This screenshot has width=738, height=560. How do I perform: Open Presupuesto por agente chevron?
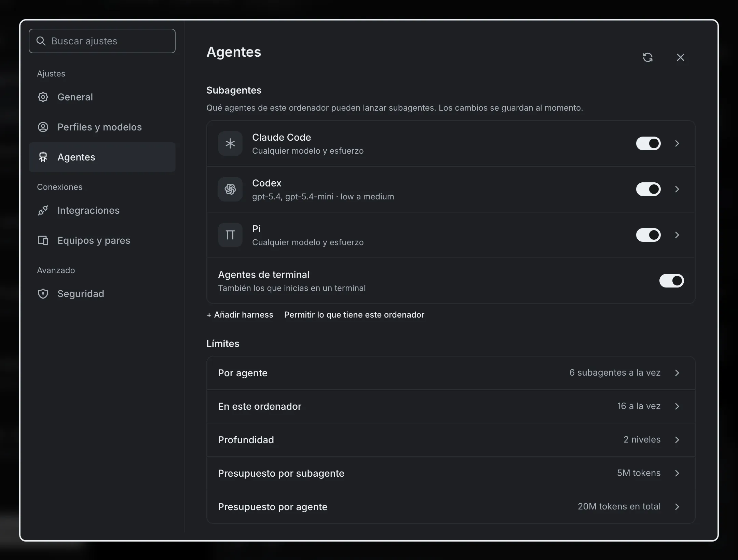677,507
